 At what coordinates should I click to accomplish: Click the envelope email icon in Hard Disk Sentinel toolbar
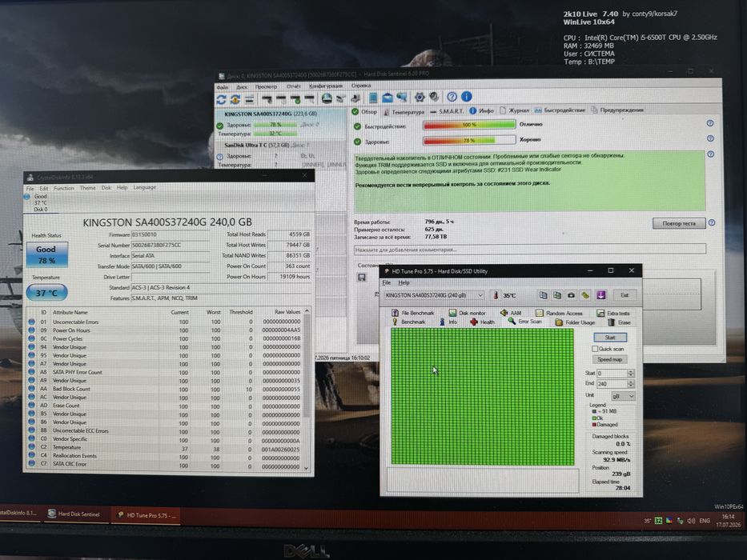pos(388,98)
